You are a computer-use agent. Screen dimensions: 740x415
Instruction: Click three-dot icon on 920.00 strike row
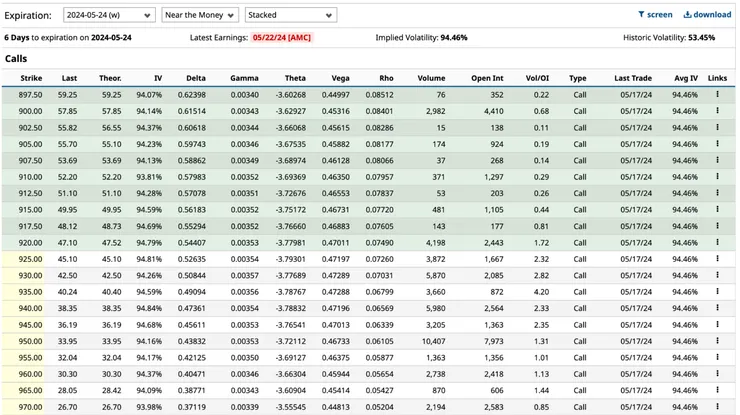coord(717,242)
